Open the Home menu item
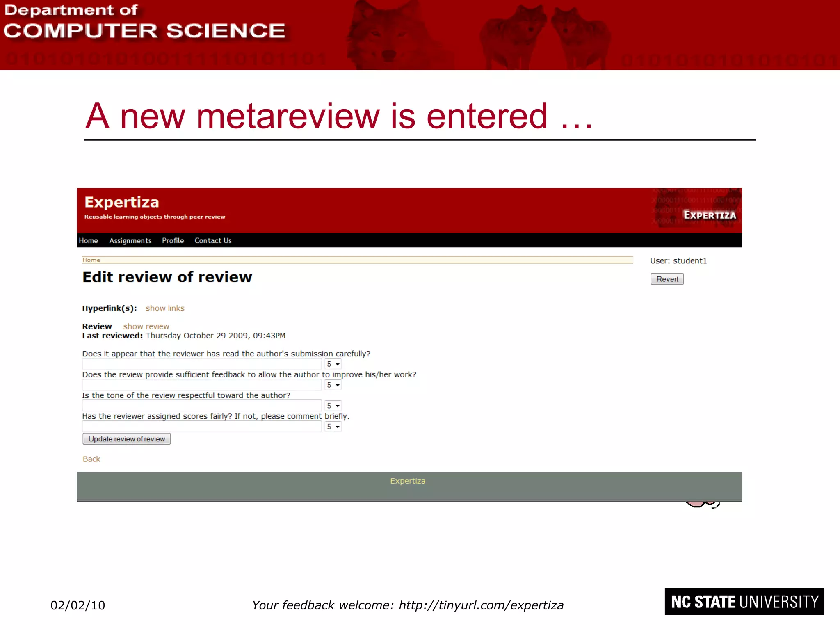This screenshot has width=840, height=630. (x=88, y=241)
